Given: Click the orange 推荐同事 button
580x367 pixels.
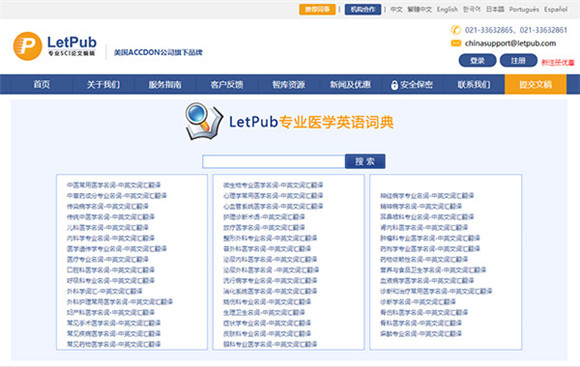Looking at the screenshot, I should pos(317,9).
